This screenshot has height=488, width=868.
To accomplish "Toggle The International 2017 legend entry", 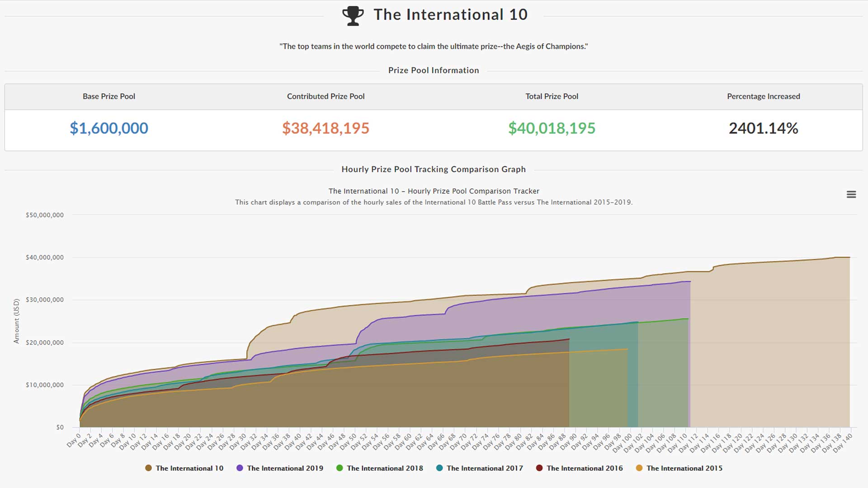I will pos(485,468).
